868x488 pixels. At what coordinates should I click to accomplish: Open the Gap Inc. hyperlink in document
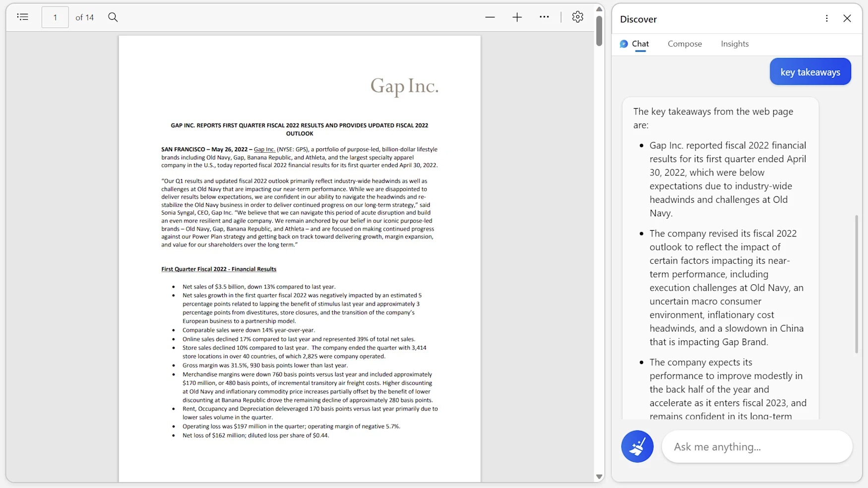point(264,149)
